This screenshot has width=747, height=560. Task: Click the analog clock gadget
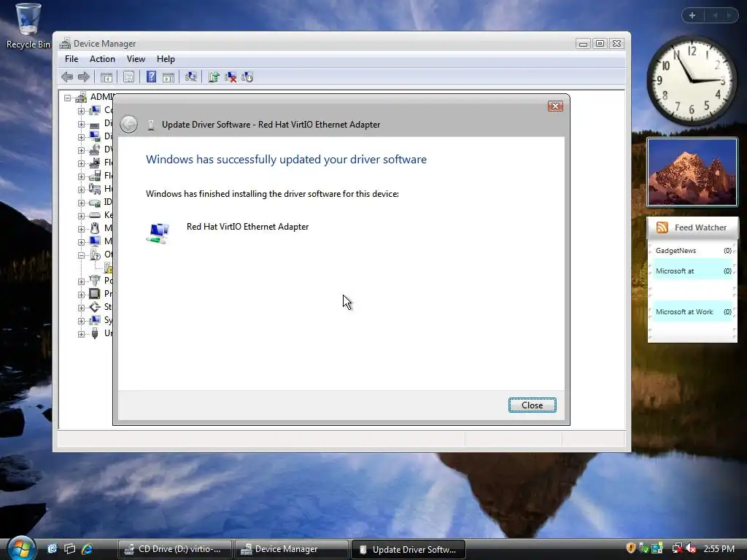(x=692, y=80)
